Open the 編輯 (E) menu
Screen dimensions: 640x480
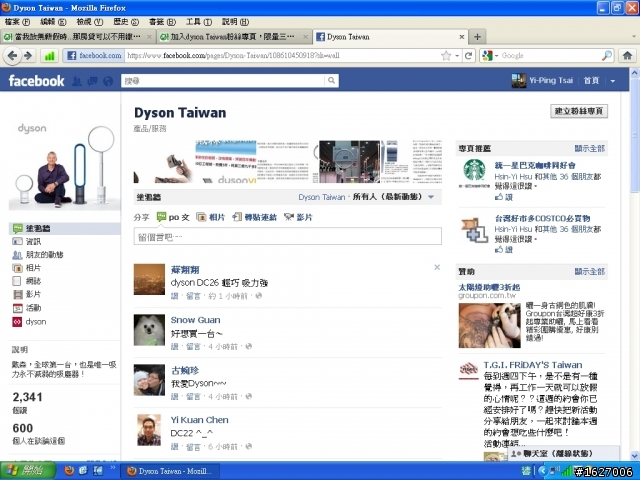click(x=53, y=22)
